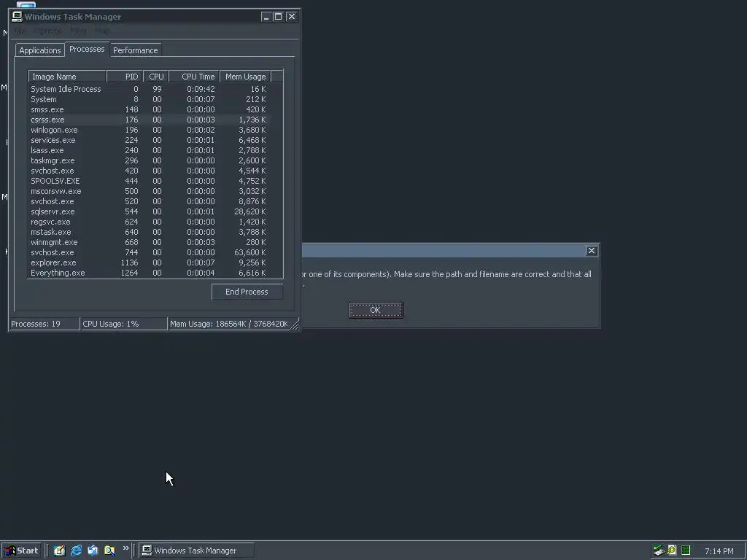Select the sqlservr.exe process
This screenshot has height=560, width=747.
150,212
